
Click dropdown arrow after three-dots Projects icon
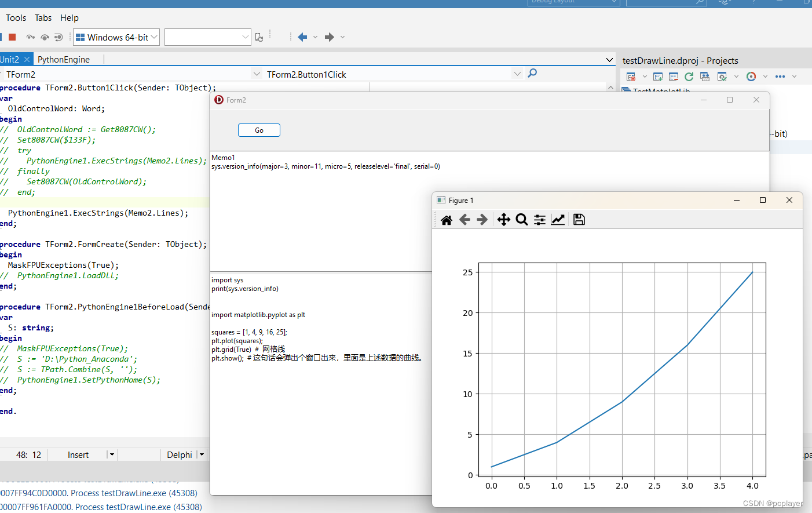click(794, 77)
